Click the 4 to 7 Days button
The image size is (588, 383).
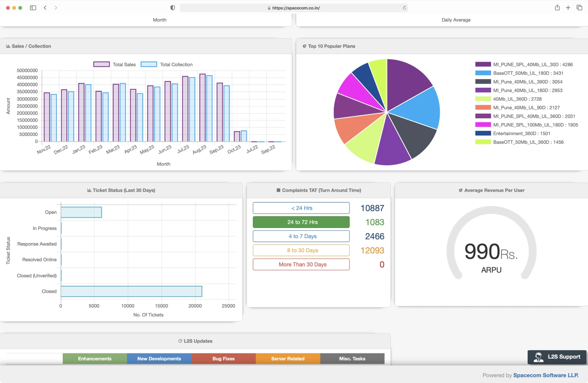point(301,236)
